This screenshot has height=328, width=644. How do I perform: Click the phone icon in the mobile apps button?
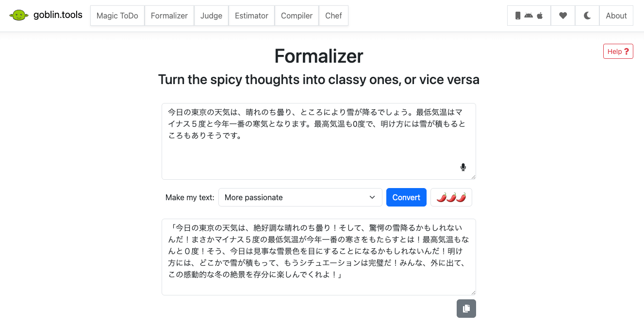(517, 16)
